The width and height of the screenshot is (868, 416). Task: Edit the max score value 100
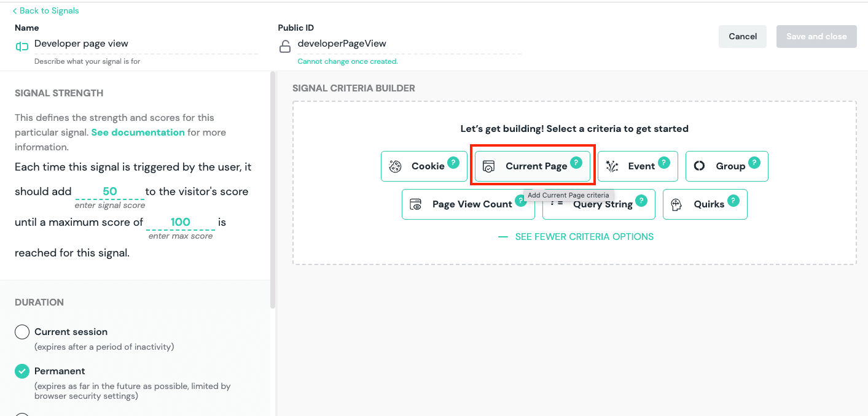(181, 222)
